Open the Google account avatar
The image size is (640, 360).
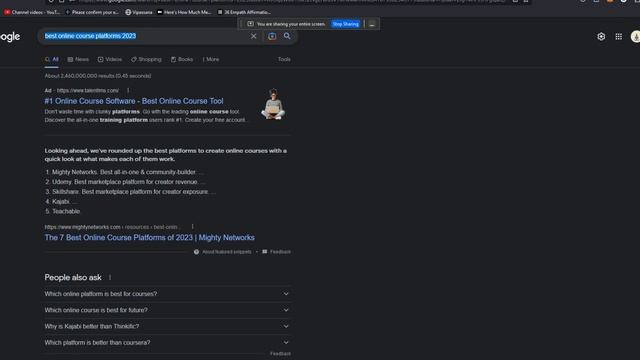pos(636,37)
